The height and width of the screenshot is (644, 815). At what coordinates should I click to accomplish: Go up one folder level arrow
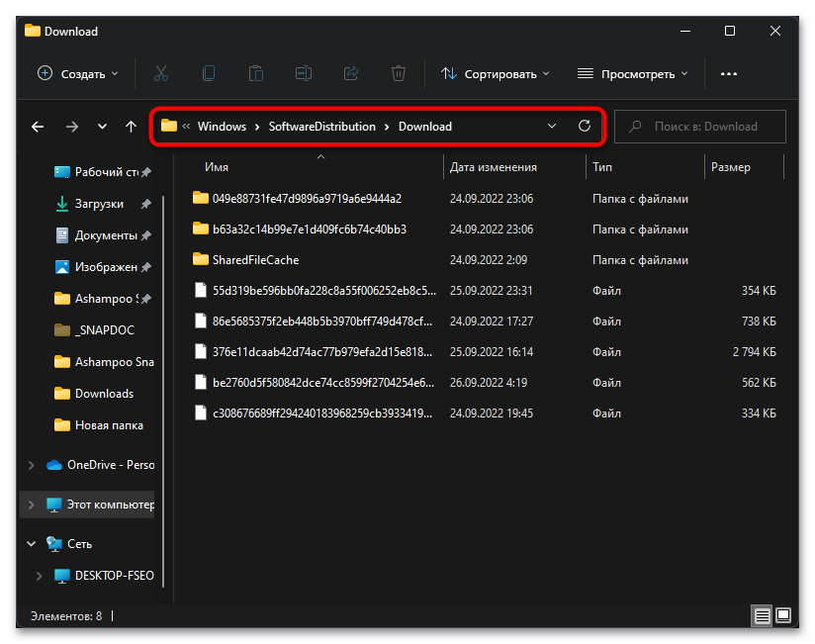[x=131, y=127]
